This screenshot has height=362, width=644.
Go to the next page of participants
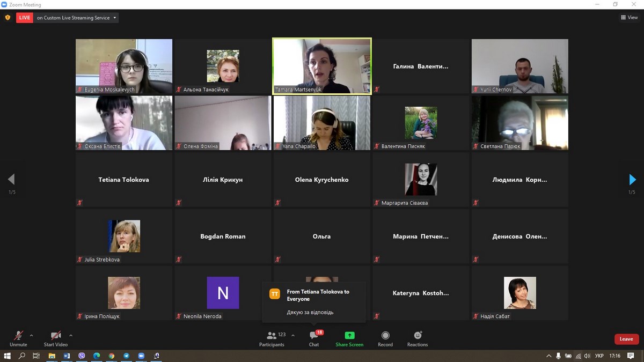click(x=632, y=180)
